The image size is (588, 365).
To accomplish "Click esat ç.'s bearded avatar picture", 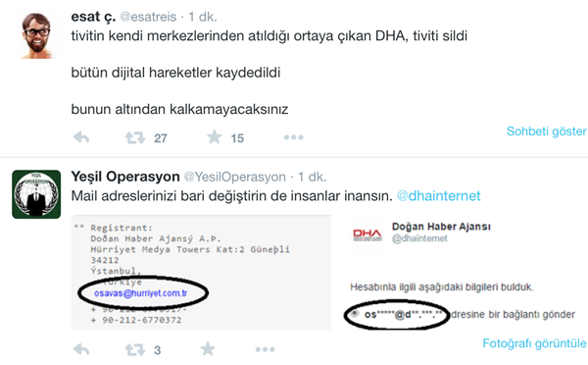I will pos(36,35).
